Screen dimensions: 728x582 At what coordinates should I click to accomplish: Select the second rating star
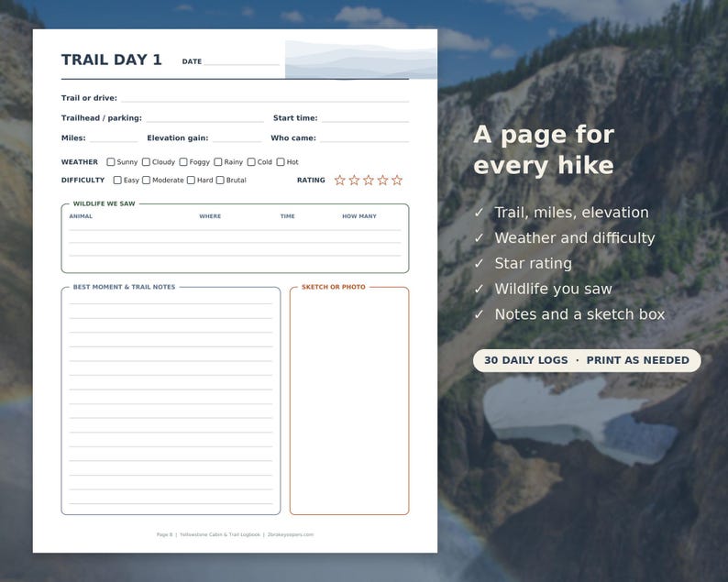click(x=354, y=180)
